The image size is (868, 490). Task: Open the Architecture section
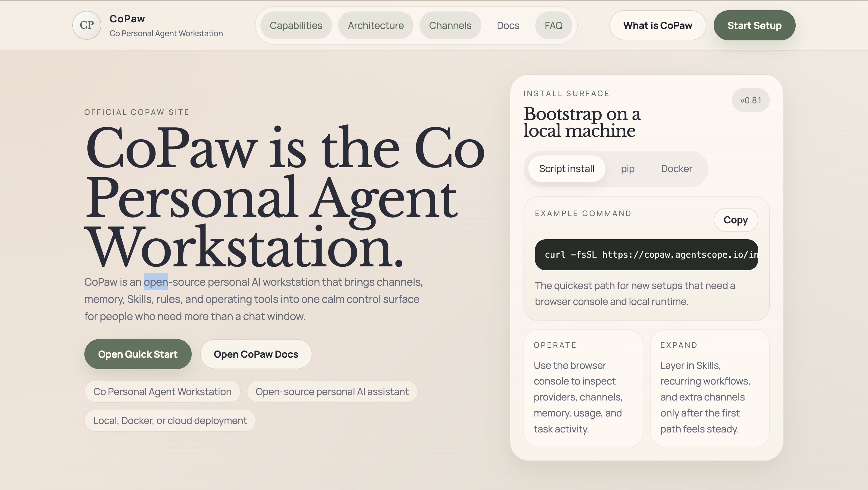pos(376,25)
